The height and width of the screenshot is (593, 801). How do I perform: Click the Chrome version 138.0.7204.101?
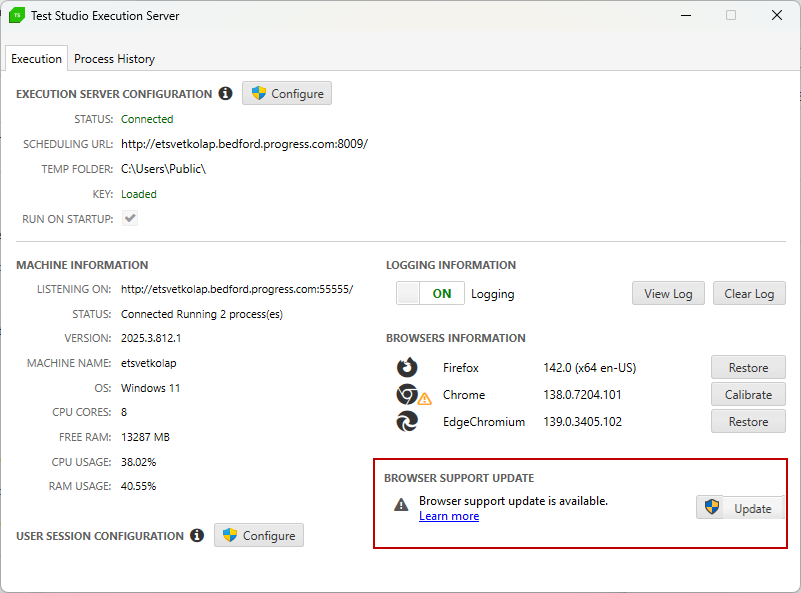coord(582,395)
